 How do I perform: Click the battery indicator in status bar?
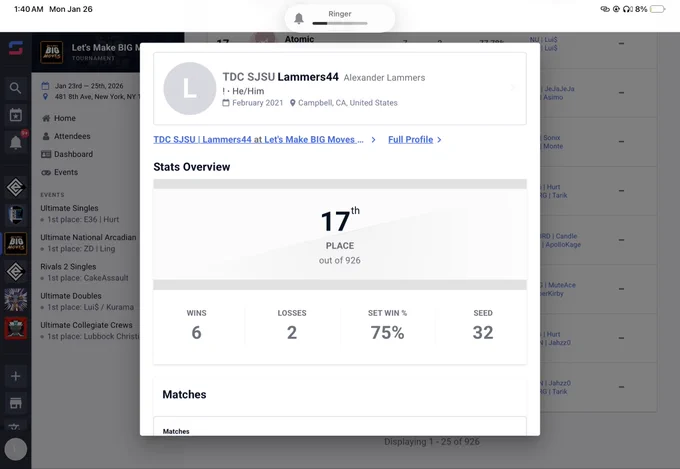657,9
